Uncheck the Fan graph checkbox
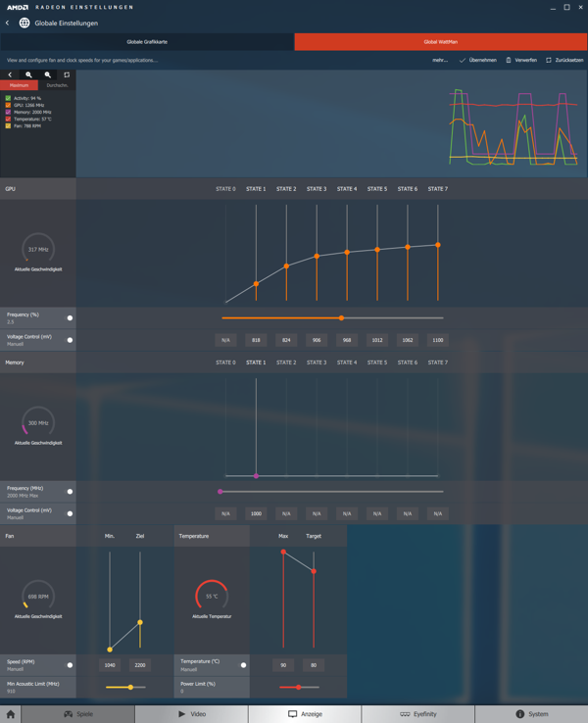The height and width of the screenshot is (723, 588). tap(8, 125)
